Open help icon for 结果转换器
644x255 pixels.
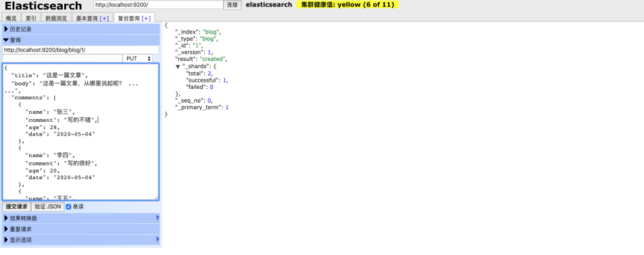[x=157, y=218]
